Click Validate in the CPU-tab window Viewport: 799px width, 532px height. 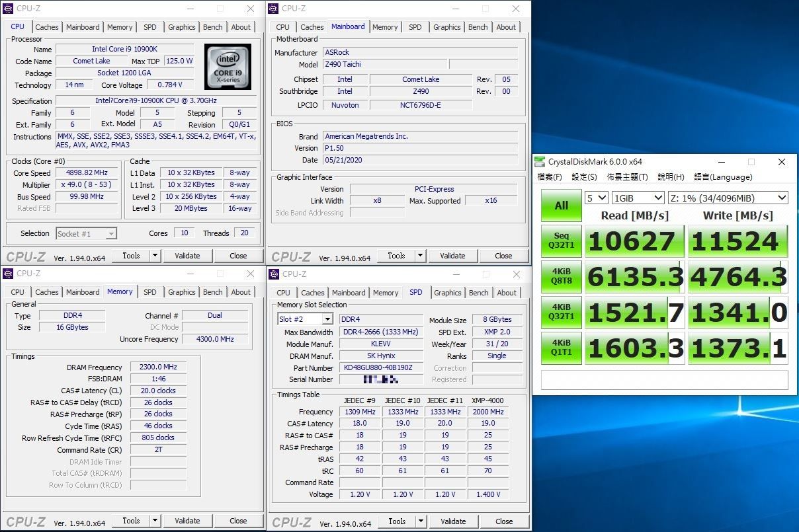(187, 256)
